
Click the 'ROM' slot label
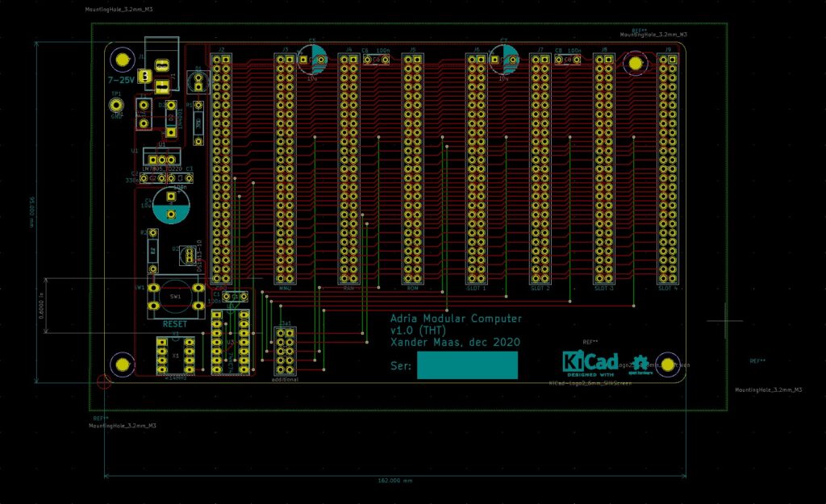pos(412,289)
